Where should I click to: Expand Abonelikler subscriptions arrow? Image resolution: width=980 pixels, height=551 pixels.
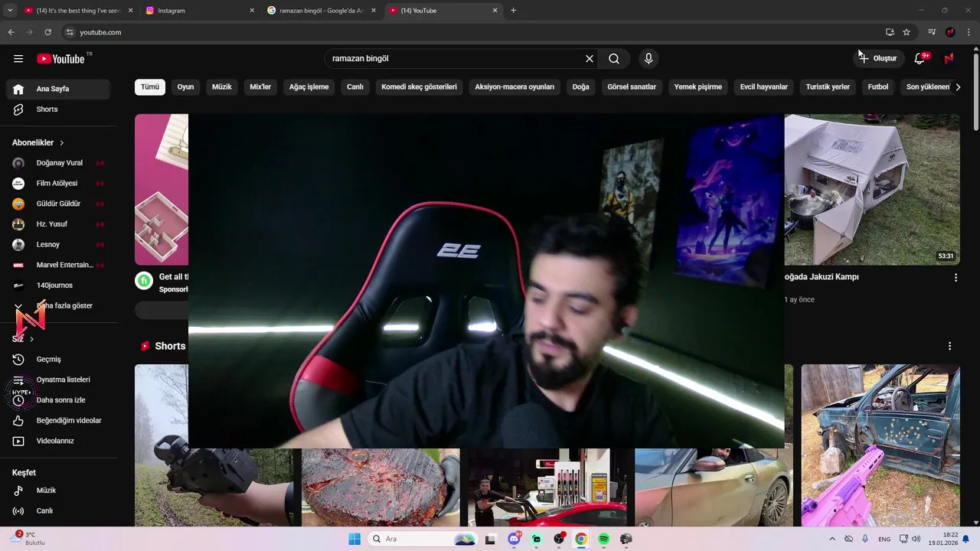62,143
